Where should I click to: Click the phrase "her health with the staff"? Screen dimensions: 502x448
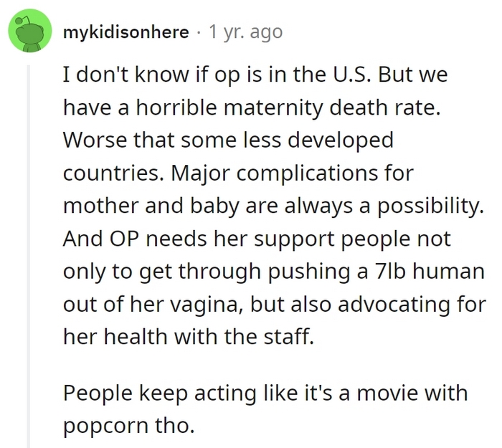coord(188,337)
